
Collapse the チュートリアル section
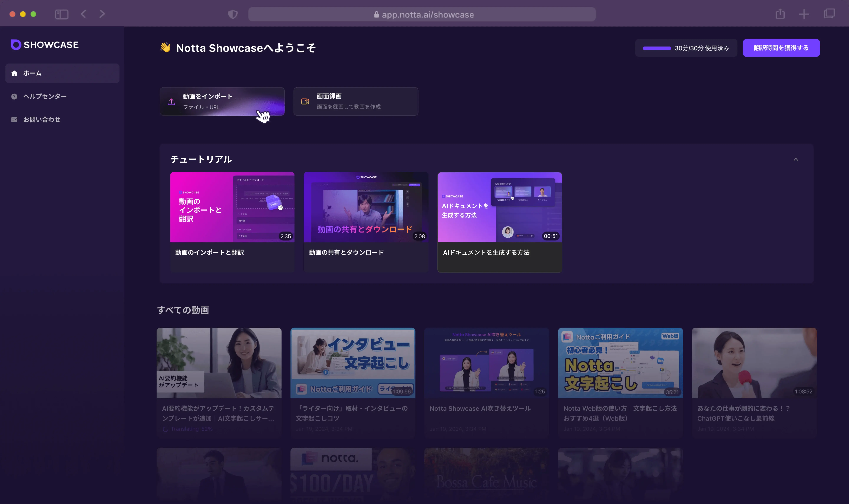click(x=796, y=160)
